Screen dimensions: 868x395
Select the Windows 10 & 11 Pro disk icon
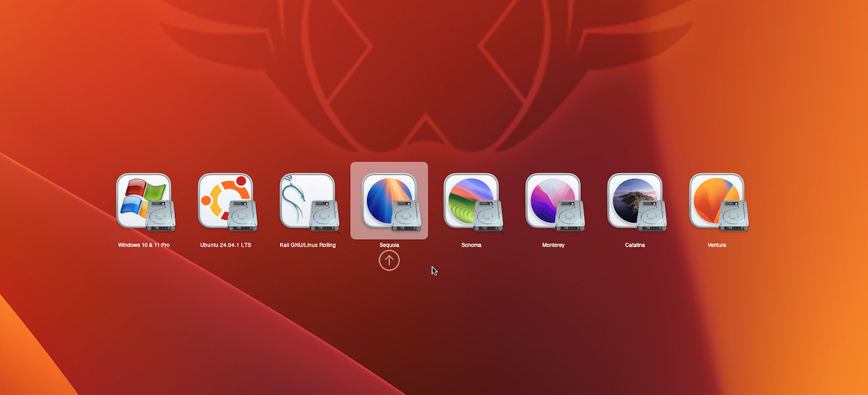pyautogui.click(x=145, y=202)
